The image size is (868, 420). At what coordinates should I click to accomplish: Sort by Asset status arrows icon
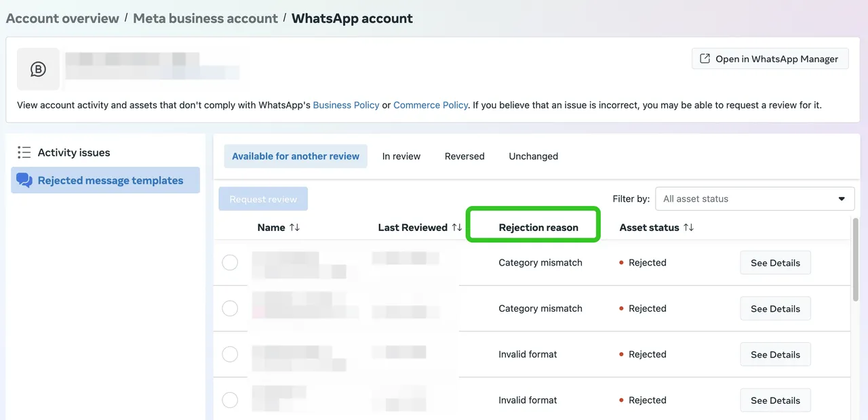pyautogui.click(x=688, y=228)
